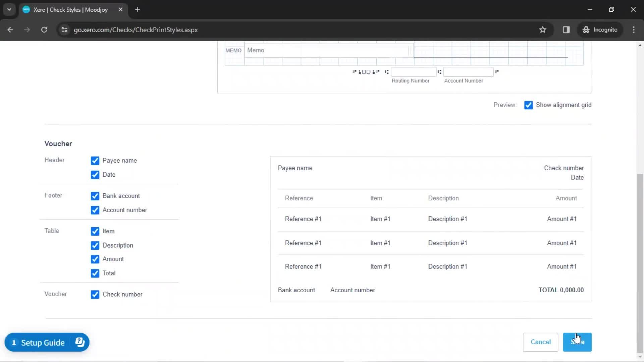The width and height of the screenshot is (644, 362).
Task: Click the page vertical scrollbar
Action: point(640,263)
